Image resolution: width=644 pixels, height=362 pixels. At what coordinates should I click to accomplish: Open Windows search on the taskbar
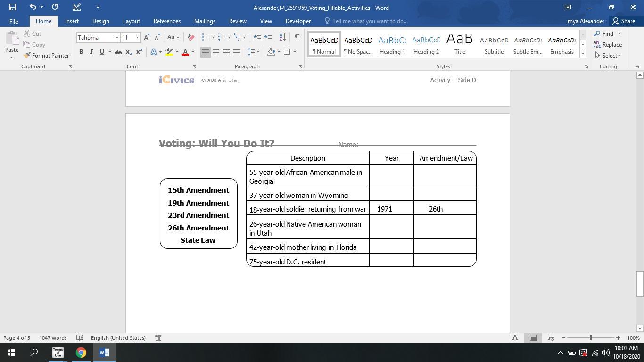point(34,353)
